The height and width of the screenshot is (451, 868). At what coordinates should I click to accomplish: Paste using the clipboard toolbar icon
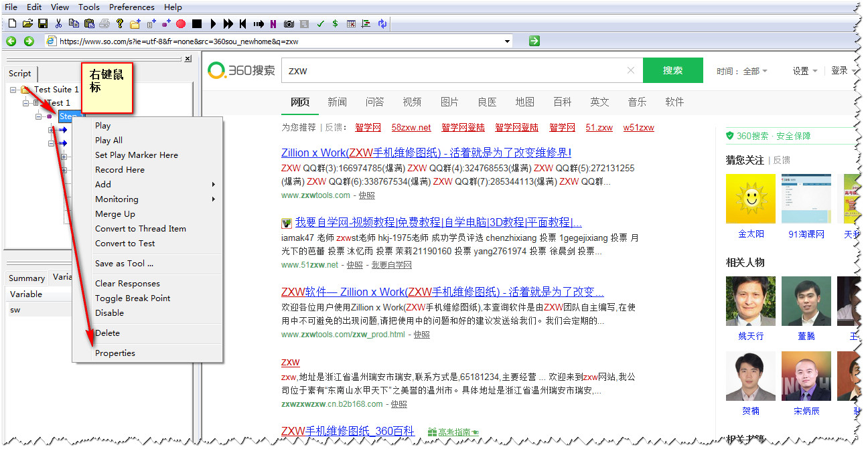89,23
